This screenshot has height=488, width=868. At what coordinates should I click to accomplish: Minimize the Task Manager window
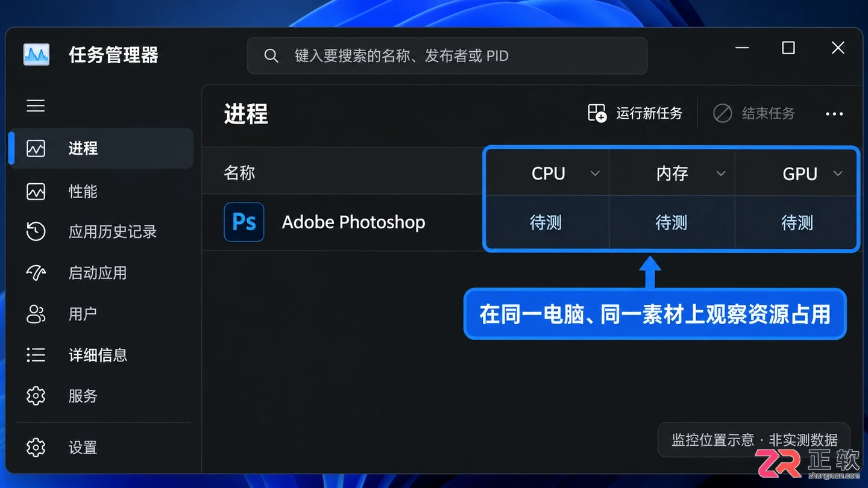(x=743, y=48)
